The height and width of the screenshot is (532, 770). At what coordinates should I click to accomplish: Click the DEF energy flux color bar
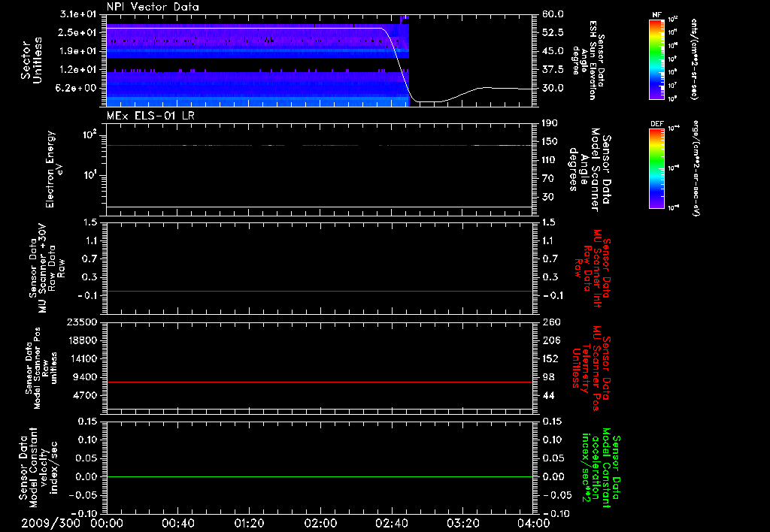(x=656, y=168)
